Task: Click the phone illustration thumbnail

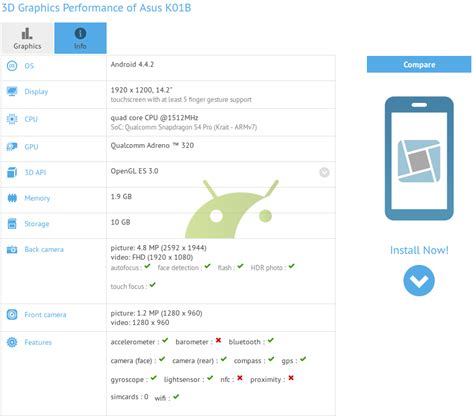Action: 419,159
